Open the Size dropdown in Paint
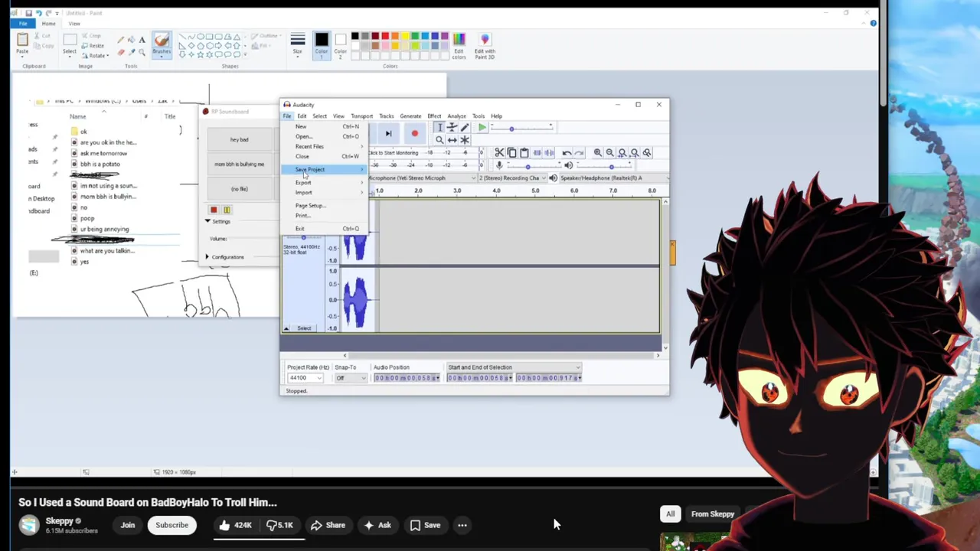The width and height of the screenshot is (980, 551). point(298,44)
